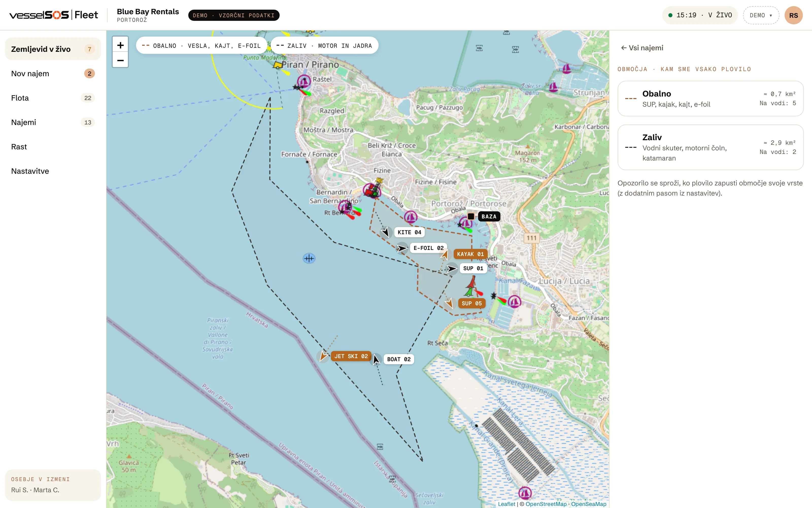
Task: Open Rast section
Action: (x=53, y=147)
